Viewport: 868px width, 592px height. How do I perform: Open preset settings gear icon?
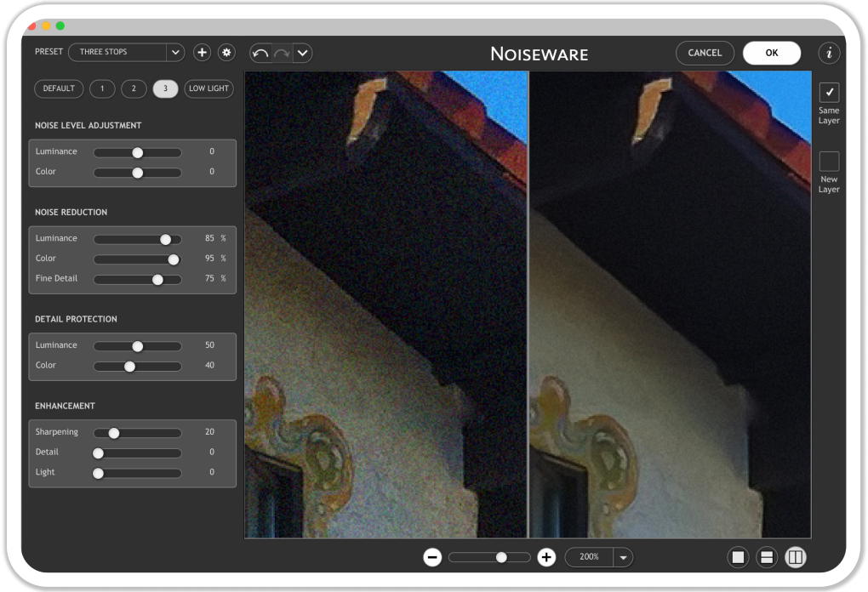click(226, 52)
